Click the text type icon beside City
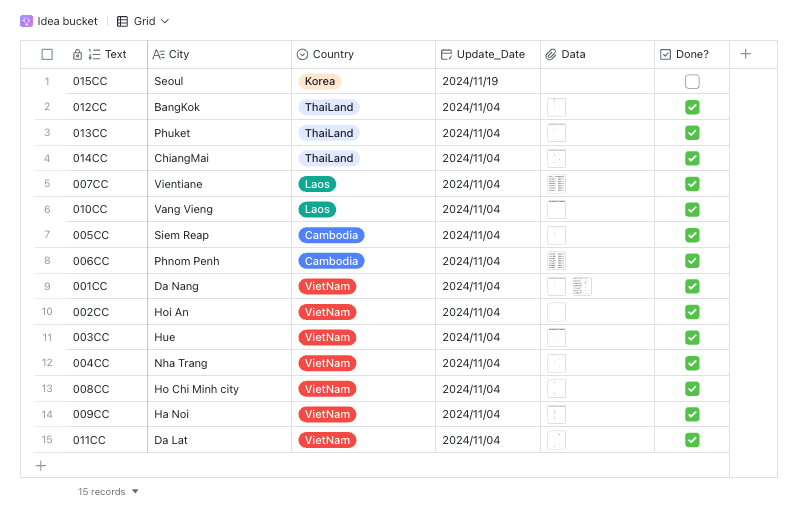811x515 pixels. pyautogui.click(x=158, y=54)
